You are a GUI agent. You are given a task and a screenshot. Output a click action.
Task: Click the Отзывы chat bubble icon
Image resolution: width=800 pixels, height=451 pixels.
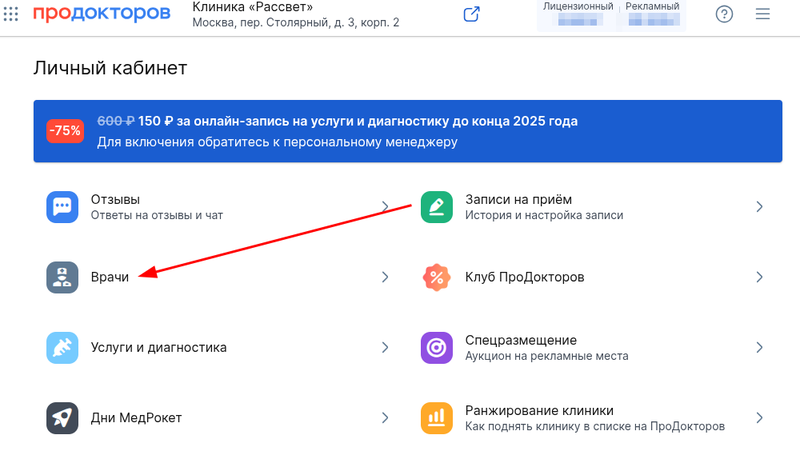tap(62, 207)
